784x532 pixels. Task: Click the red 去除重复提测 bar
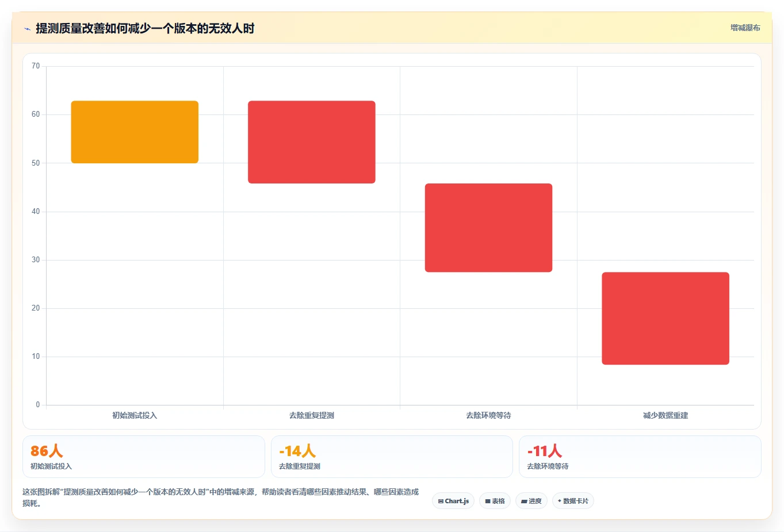[312, 142]
